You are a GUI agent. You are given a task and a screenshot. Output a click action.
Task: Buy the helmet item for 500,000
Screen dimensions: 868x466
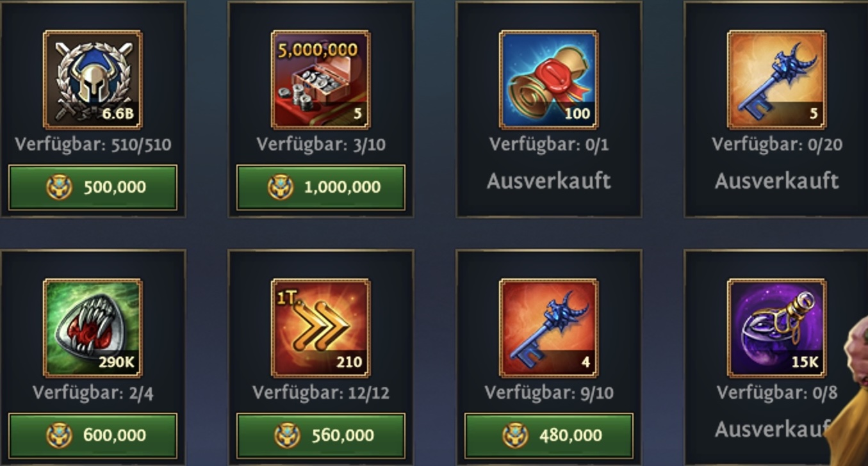click(x=93, y=188)
